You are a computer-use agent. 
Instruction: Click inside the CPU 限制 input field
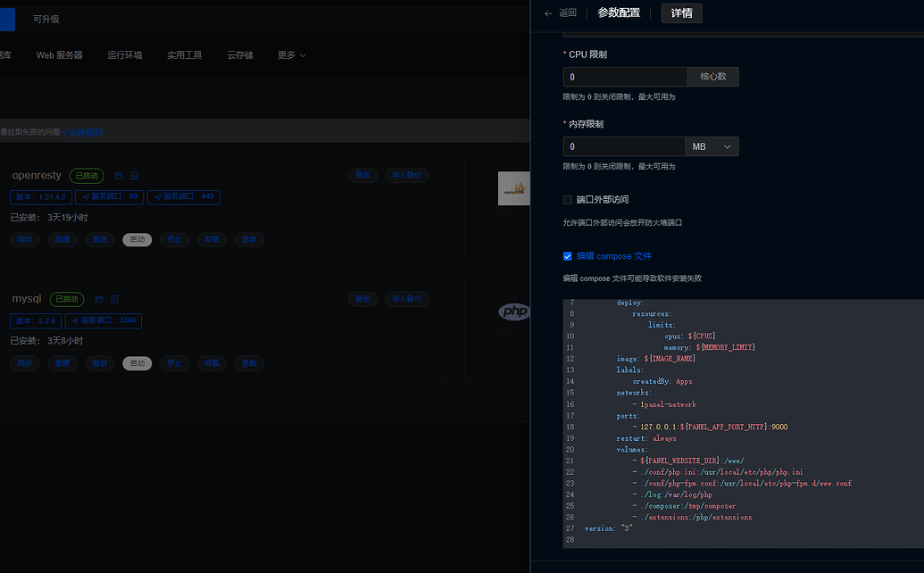click(x=625, y=77)
